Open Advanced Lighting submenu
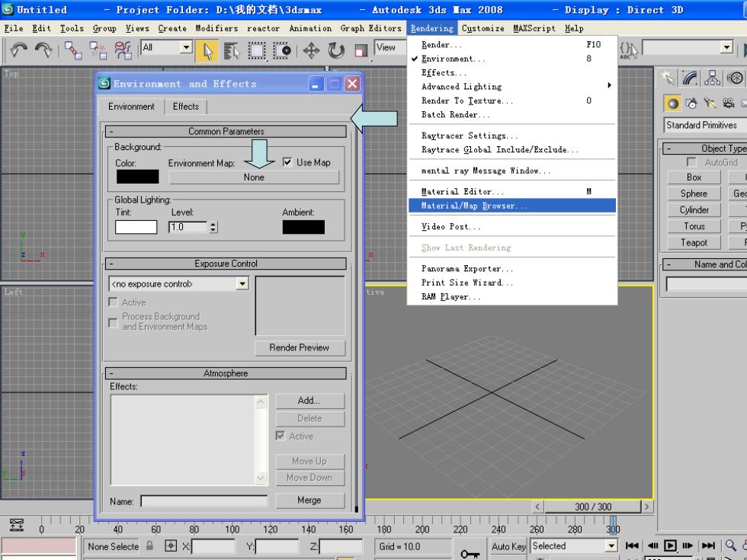The image size is (747, 560). point(512,87)
